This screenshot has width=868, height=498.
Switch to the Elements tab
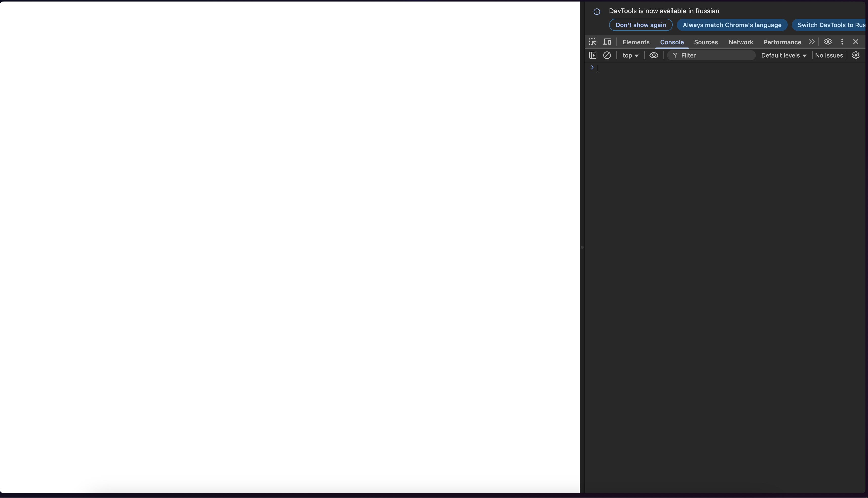(x=636, y=42)
